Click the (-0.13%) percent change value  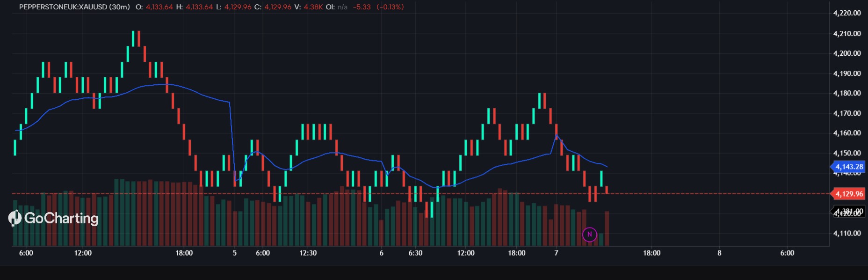pyautogui.click(x=390, y=7)
